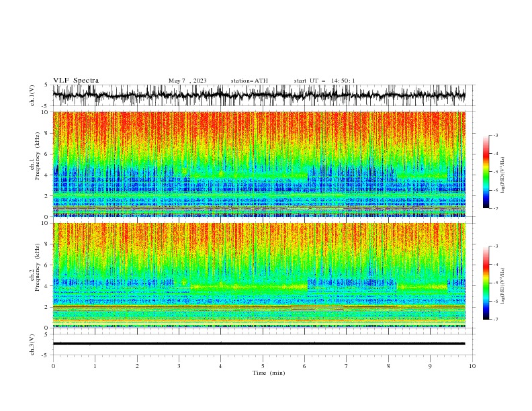The width and height of the screenshot is (532, 411).
Task: Click upper colorbar label 'log(PSD)(V²/Hz)'
Action: 502,175
